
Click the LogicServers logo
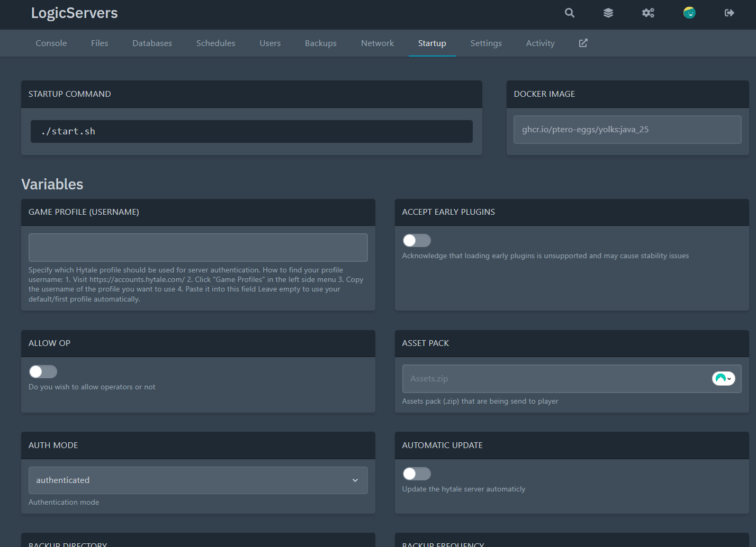[74, 13]
